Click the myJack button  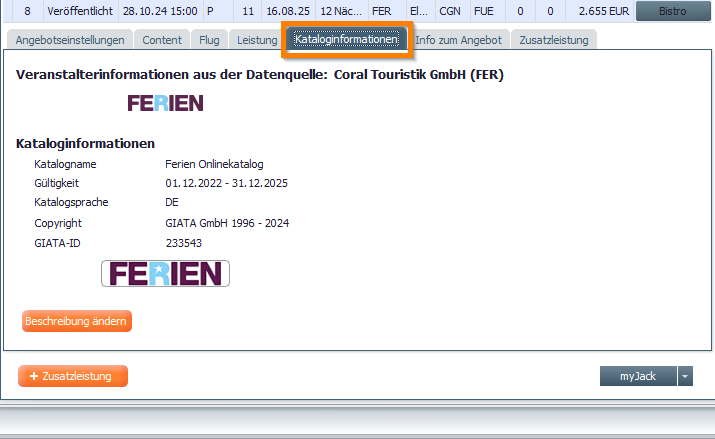[638, 376]
